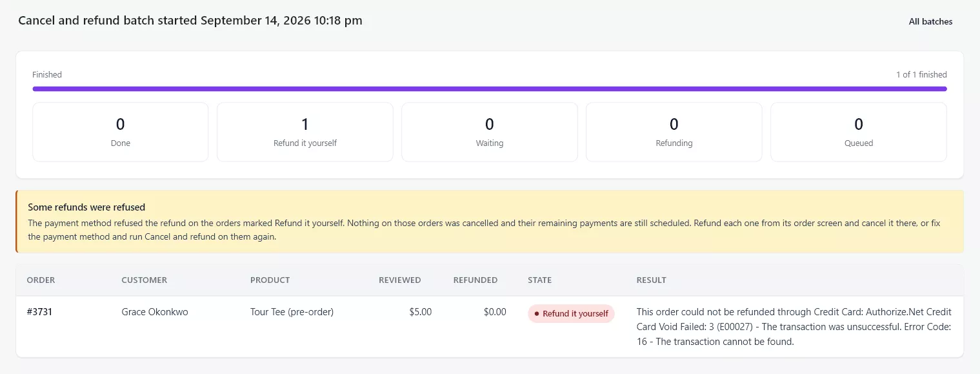This screenshot has width=980, height=374.
Task: Click the PRODUCT column header
Action: [x=270, y=280]
